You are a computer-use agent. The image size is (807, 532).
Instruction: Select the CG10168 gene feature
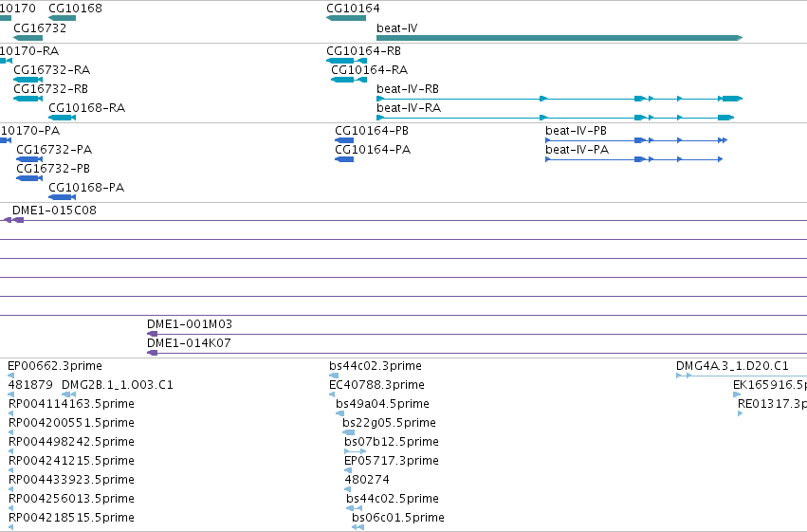click(x=63, y=18)
